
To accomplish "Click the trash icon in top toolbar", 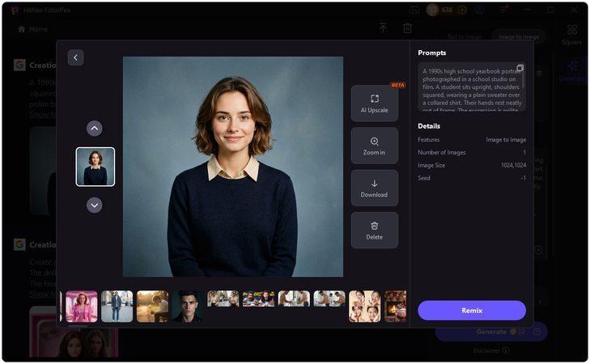I will pos(407,28).
